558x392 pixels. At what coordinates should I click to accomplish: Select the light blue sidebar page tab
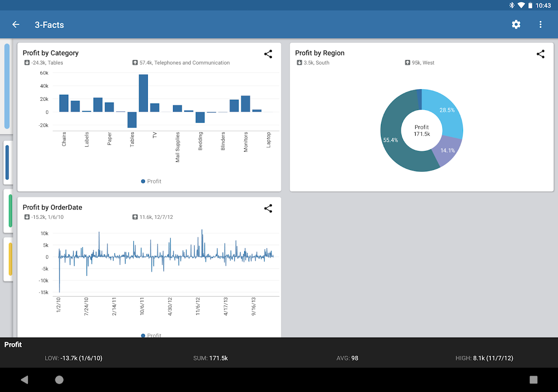coord(7,86)
